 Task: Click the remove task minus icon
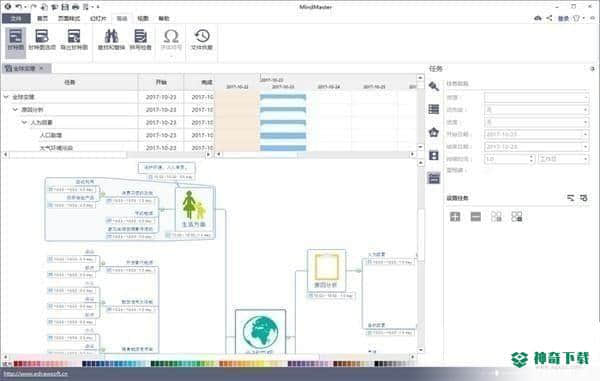(476, 217)
